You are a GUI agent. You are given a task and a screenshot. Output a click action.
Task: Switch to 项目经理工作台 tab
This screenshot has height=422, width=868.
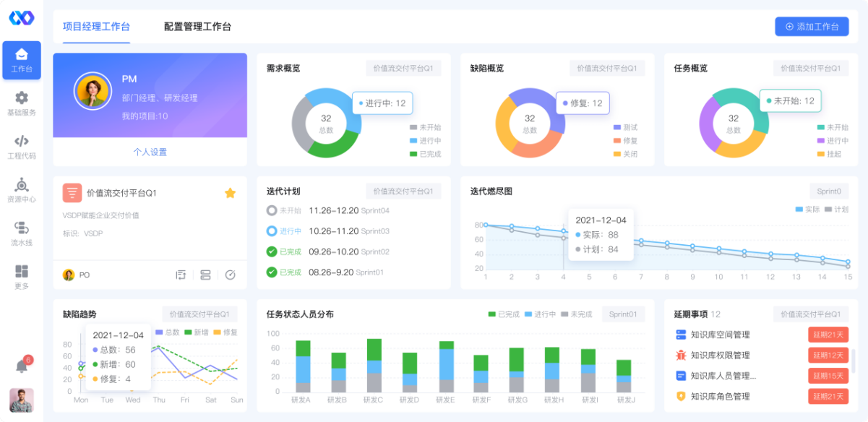pos(96,27)
